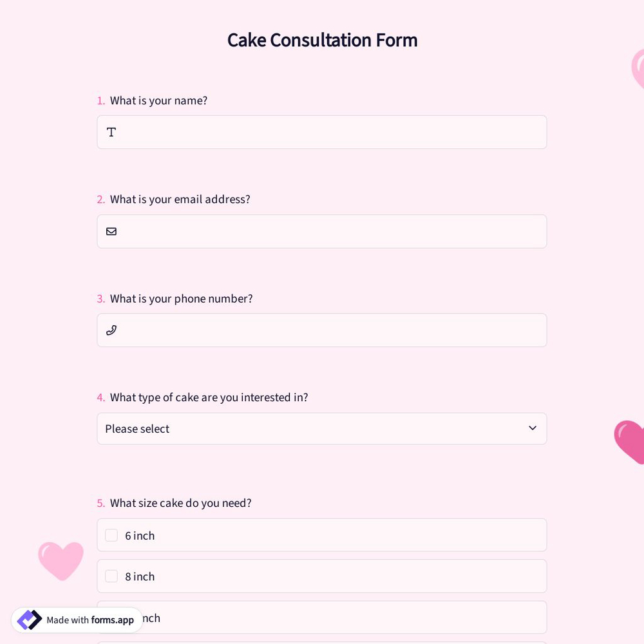Screen dimensions: 644x644
Task: Click the forms.app logo icon in the badge
Action: pyautogui.click(x=28, y=620)
